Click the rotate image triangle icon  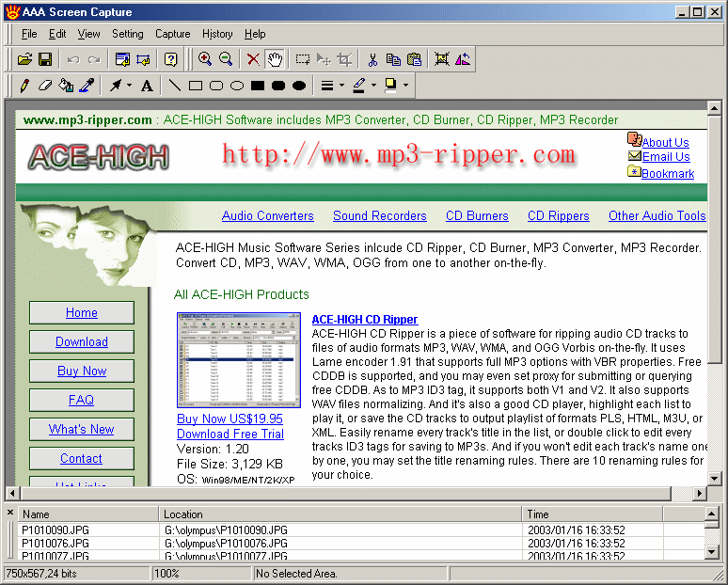pos(463,59)
